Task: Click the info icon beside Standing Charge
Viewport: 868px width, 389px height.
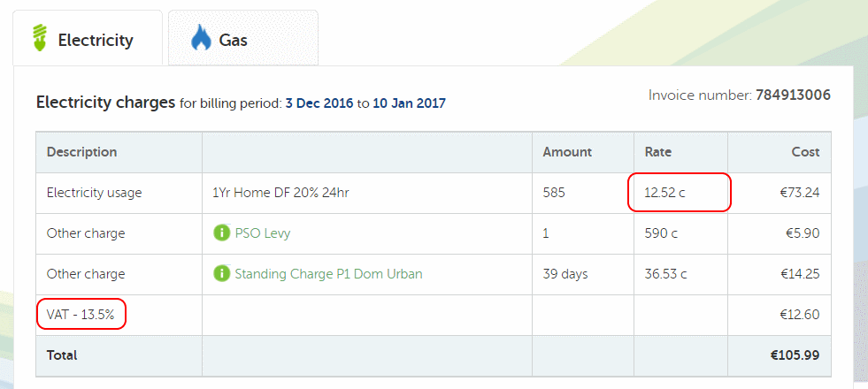Action: (221, 273)
